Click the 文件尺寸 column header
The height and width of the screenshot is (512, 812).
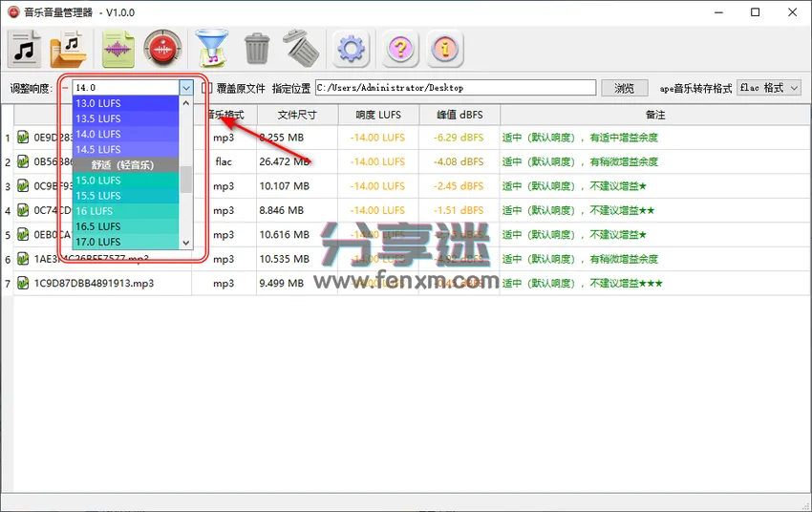(297, 115)
